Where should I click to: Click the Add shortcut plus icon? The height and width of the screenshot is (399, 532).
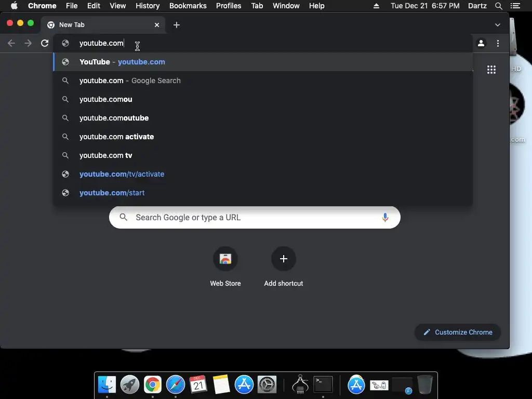click(x=284, y=259)
